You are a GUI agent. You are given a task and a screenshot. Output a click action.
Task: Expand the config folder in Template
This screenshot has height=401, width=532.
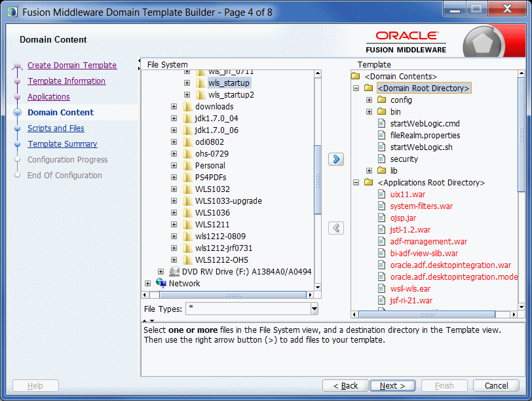pyautogui.click(x=369, y=100)
